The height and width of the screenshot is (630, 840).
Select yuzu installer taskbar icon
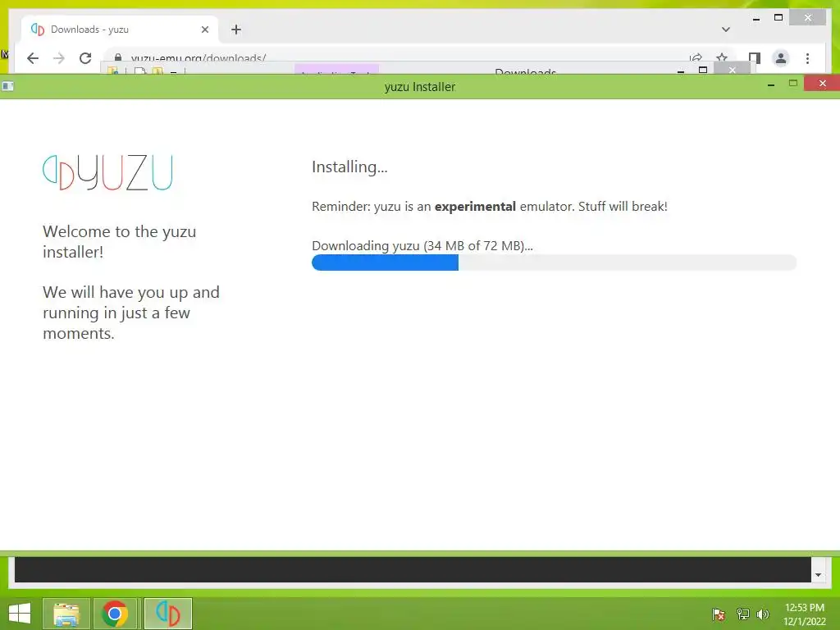[x=167, y=614]
